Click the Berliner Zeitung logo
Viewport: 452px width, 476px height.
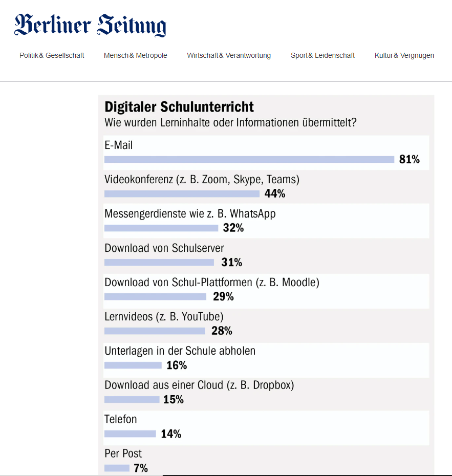91,26
